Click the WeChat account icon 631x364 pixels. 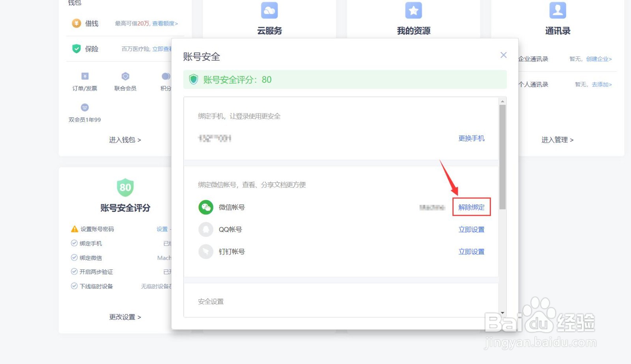[205, 207]
